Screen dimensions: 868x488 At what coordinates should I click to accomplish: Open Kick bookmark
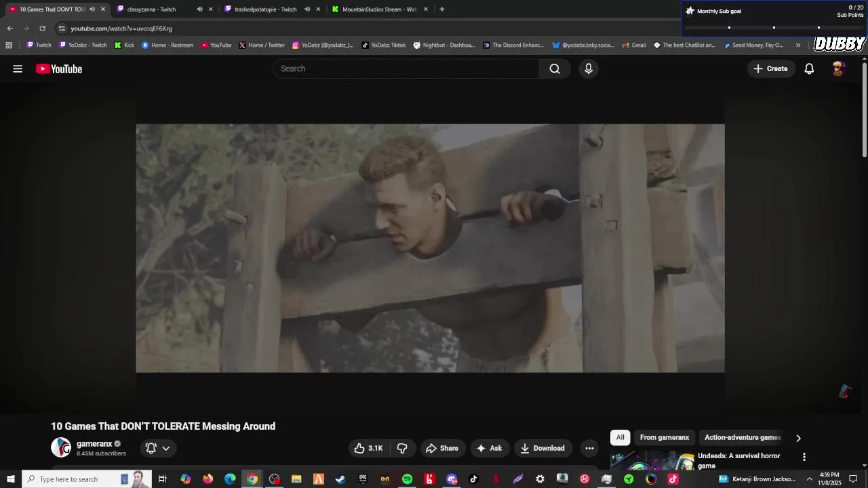point(124,45)
